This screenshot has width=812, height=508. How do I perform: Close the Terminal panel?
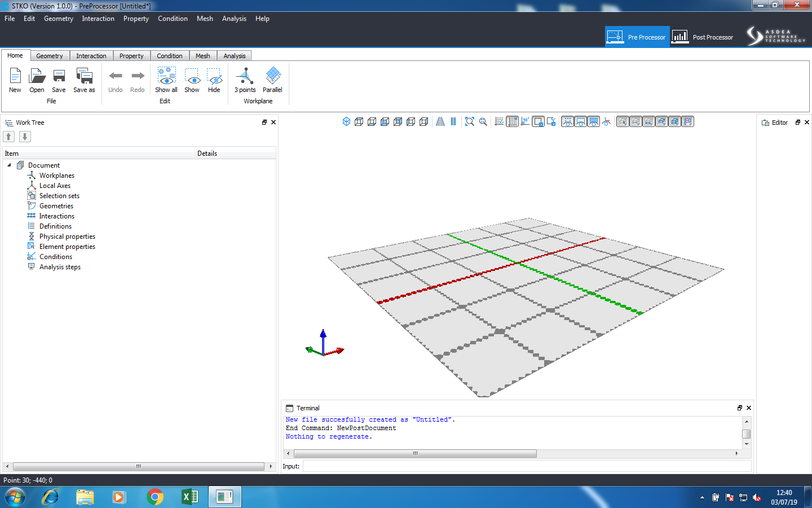[749, 408]
